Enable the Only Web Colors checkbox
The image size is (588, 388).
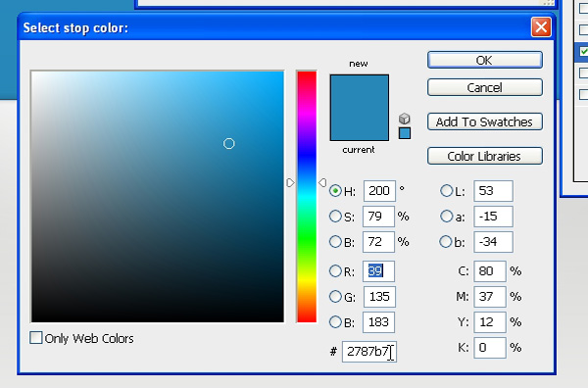(36, 338)
